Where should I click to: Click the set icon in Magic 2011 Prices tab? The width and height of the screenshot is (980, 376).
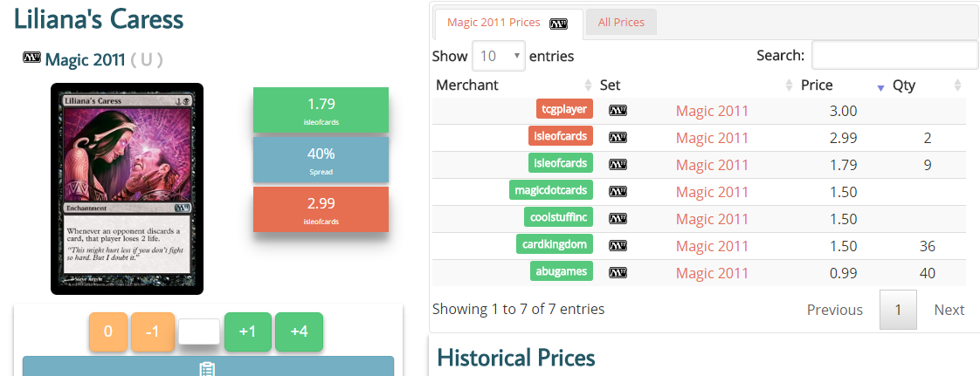558,23
